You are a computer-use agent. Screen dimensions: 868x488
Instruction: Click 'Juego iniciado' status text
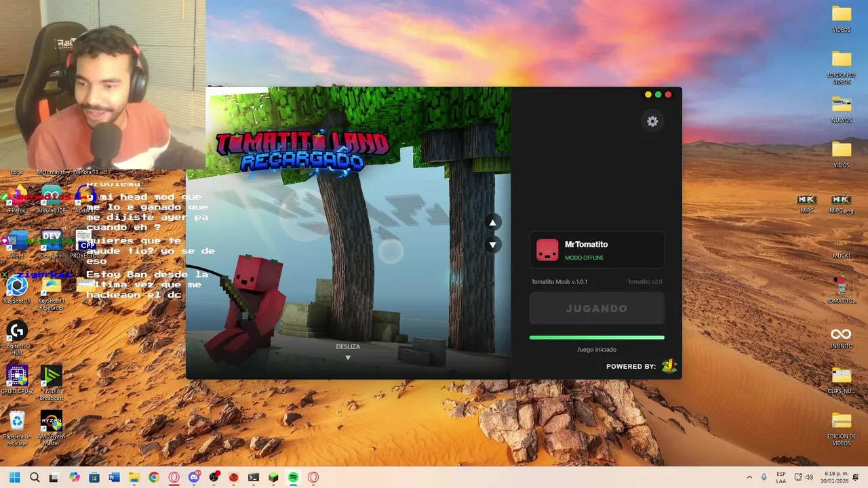tap(597, 350)
